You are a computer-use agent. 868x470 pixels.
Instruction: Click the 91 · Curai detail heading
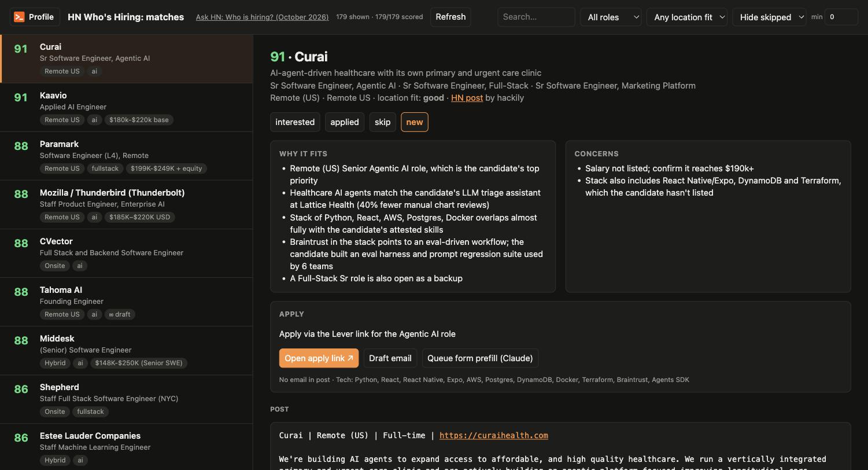[299, 57]
